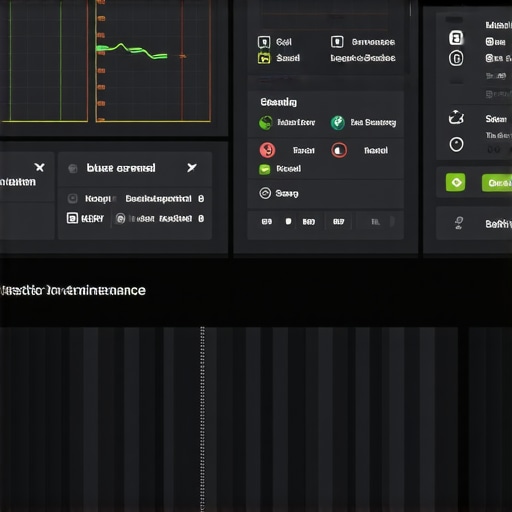The width and height of the screenshot is (512, 512).
Task: Open the third tab in the tab strip, right of the white dot
Action: point(308,221)
